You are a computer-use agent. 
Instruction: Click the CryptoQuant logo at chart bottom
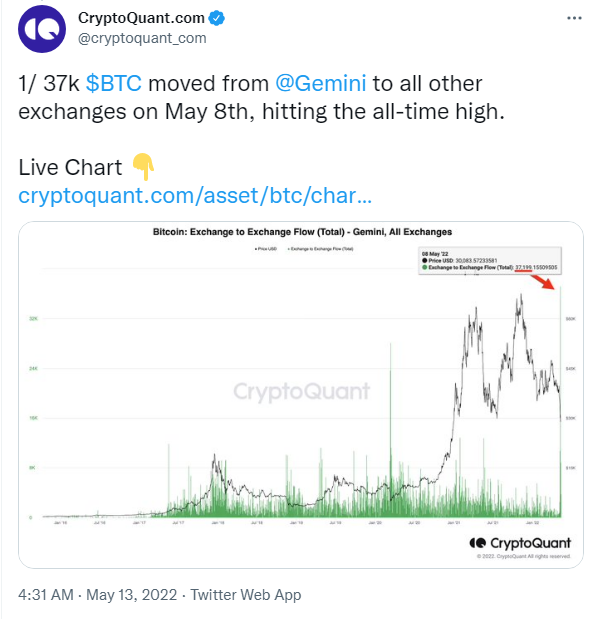point(520,543)
